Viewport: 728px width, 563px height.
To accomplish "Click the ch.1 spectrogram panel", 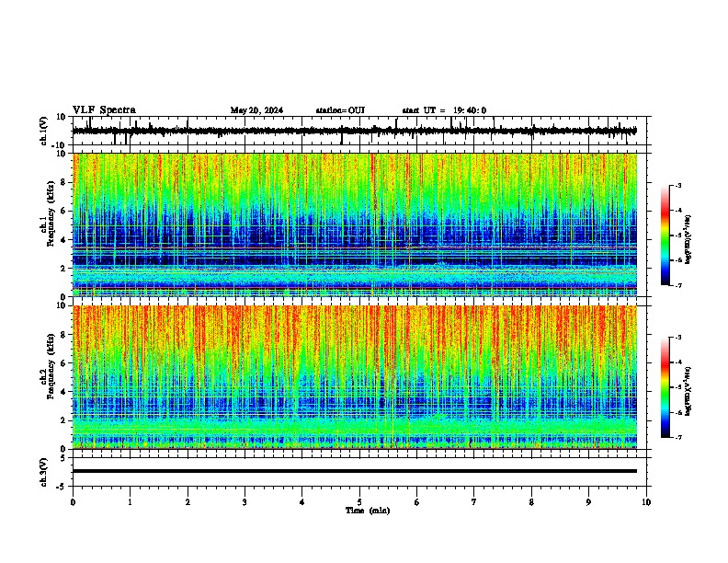I will click(x=355, y=224).
